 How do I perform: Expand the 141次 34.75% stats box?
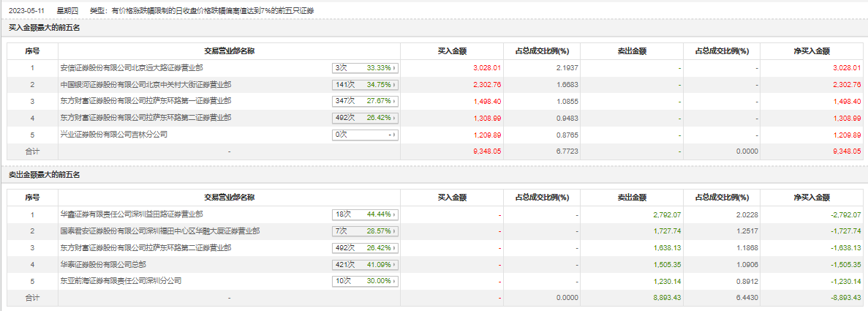(366, 85)
